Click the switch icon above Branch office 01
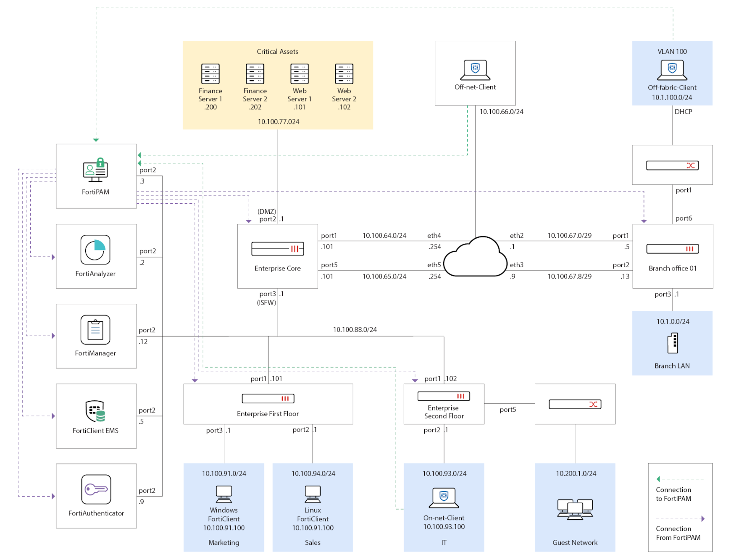Viewport: 731px width, 560px height. [x=672, y=165]
